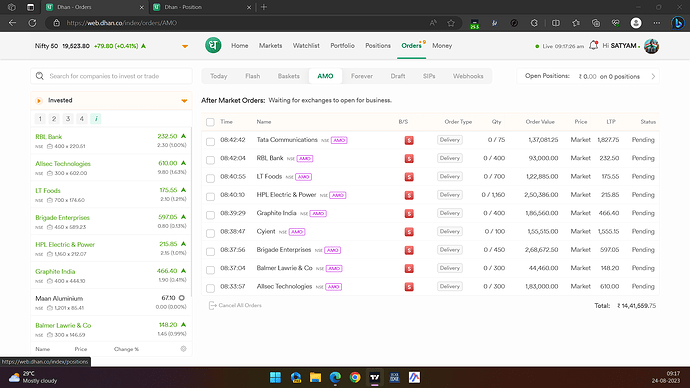
Task: Click the sell badge for RBL Bank order
Action: point(409,158)
